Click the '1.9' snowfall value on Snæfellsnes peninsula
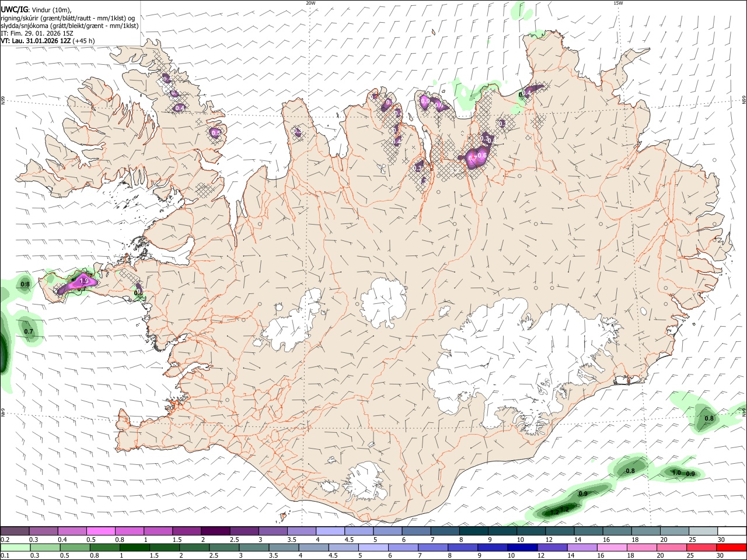The height and width of the screenshot is (560, 747). click(x=83, y=281)
